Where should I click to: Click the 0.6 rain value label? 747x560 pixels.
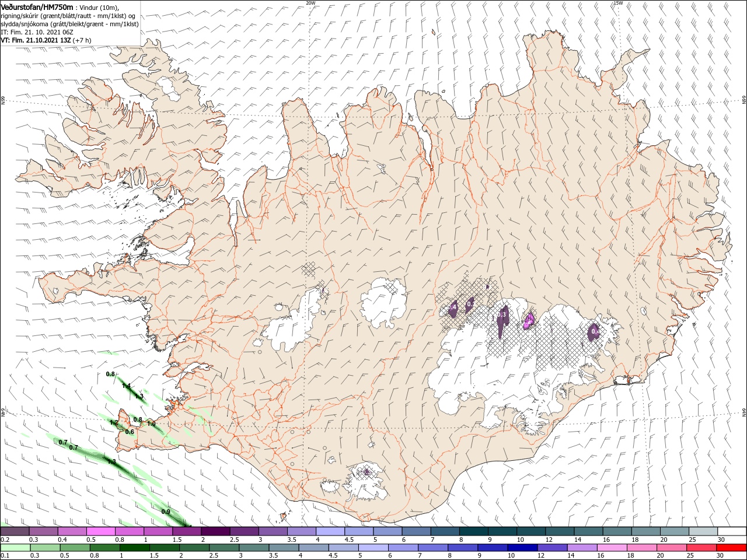coord(130,432)
